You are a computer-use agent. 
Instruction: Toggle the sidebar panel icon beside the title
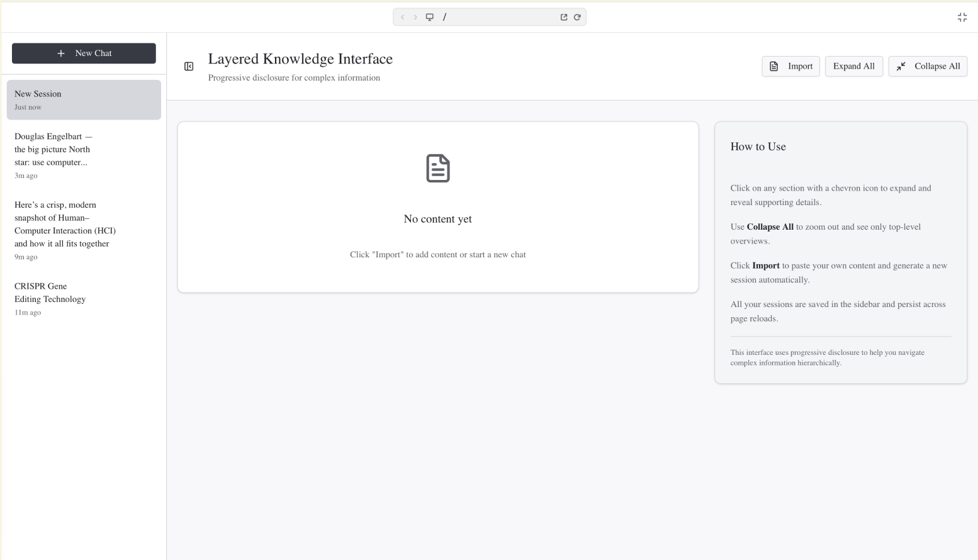pyautogui.click(x=188, y=66)
